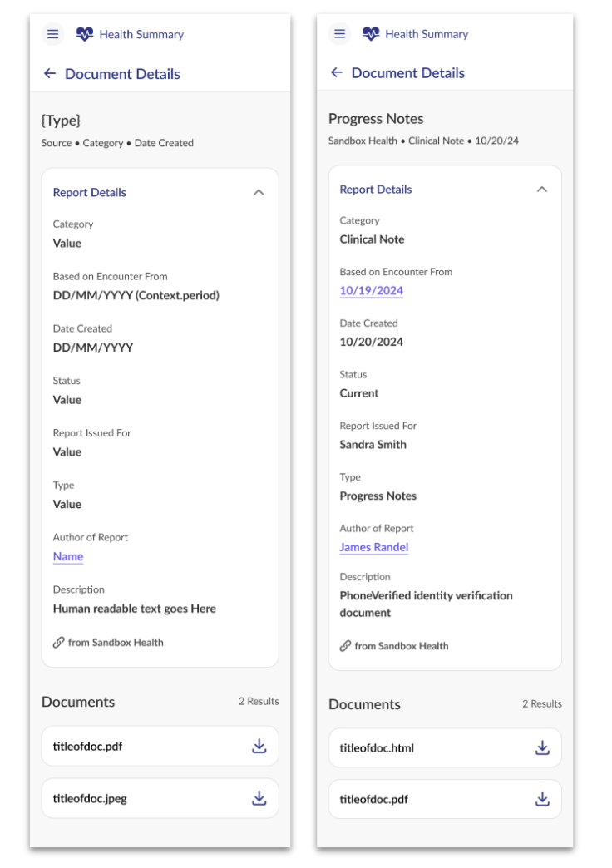Open the Name author link
The image size is (612, 868).
click(68, 556)
